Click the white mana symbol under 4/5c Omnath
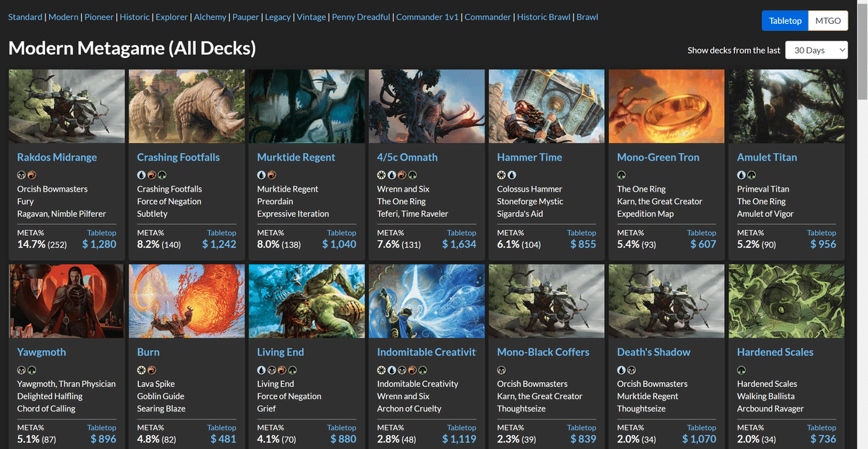868x449 pixels. point(382,175)
